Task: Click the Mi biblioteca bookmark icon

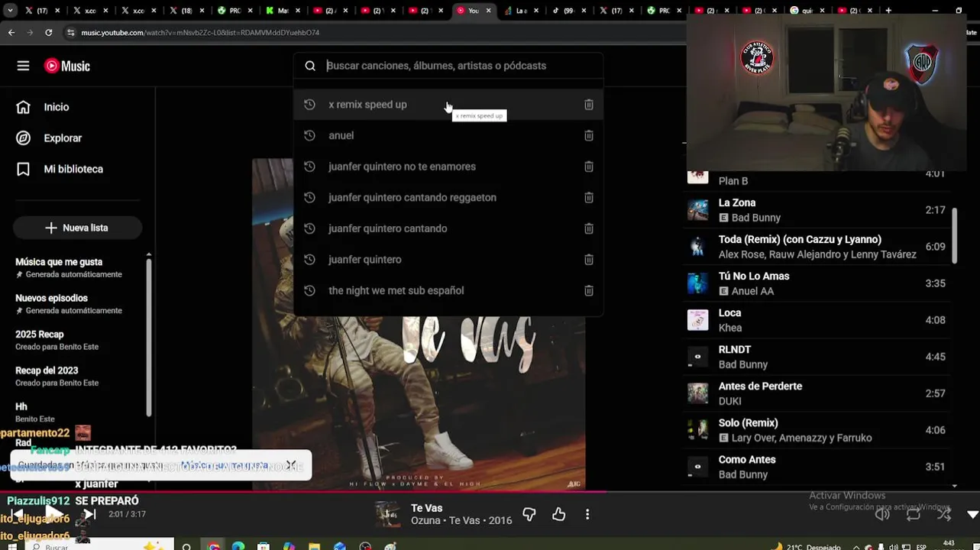Action: click(x=24, y=169)
